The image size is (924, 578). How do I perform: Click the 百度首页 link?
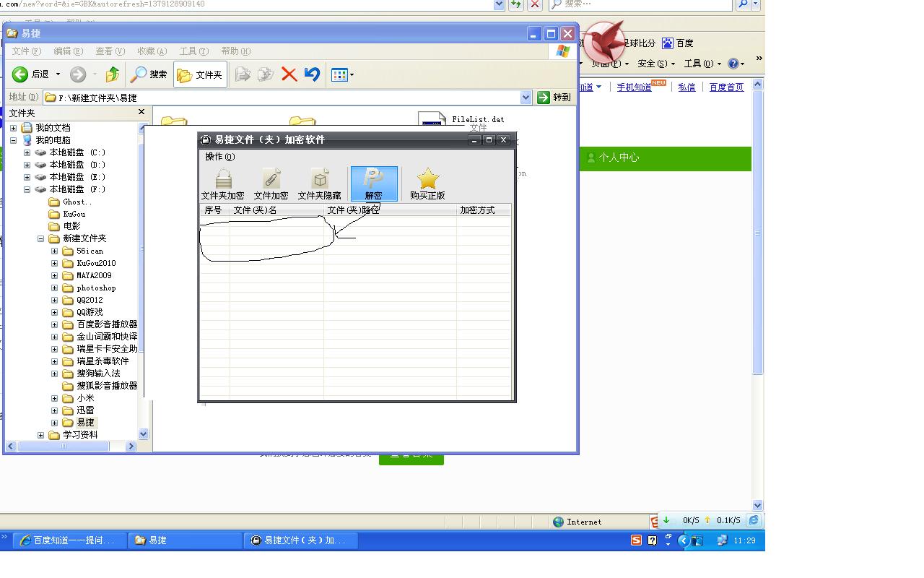pos(726,87)
